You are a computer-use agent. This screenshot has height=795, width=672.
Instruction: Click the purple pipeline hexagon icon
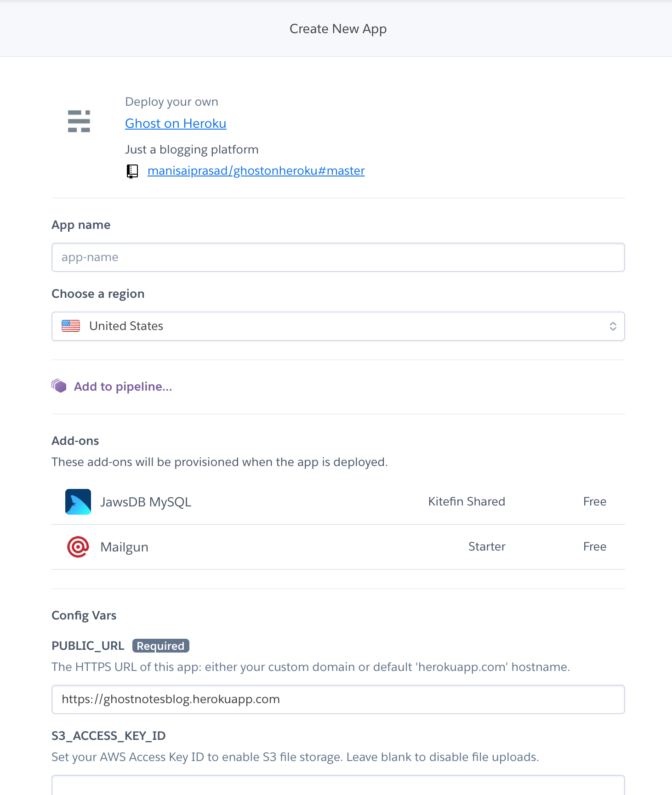point(59,386)
